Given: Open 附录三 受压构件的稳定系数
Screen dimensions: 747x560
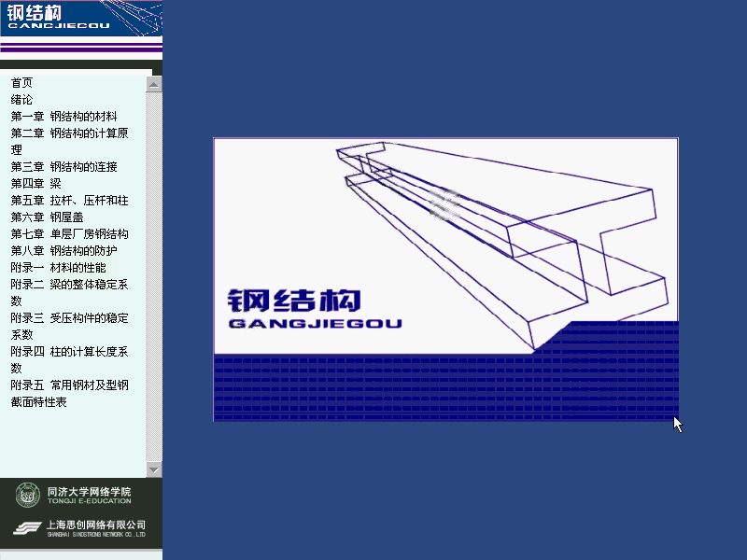Looking at the screenshot, I should pos(69,326).
